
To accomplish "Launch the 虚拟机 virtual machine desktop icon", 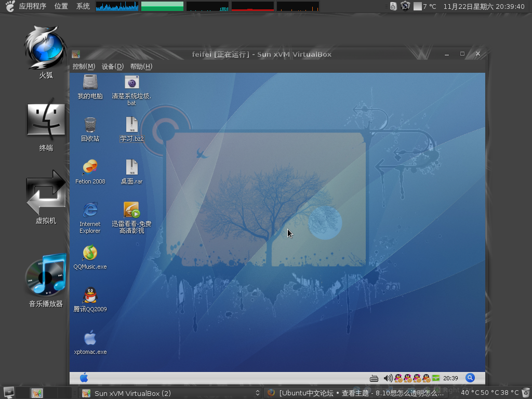I will coord(46,192).
